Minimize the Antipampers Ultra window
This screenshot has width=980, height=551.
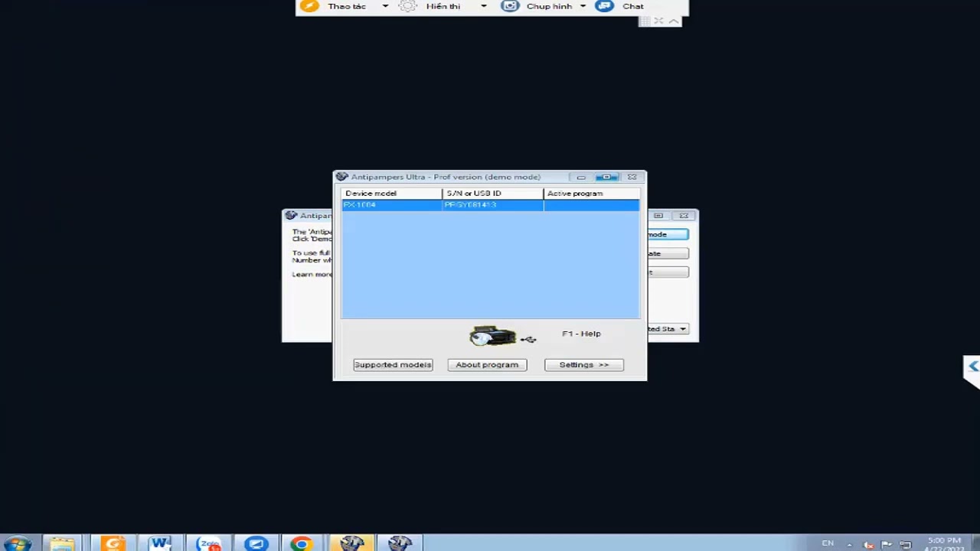tap(581, 178)
